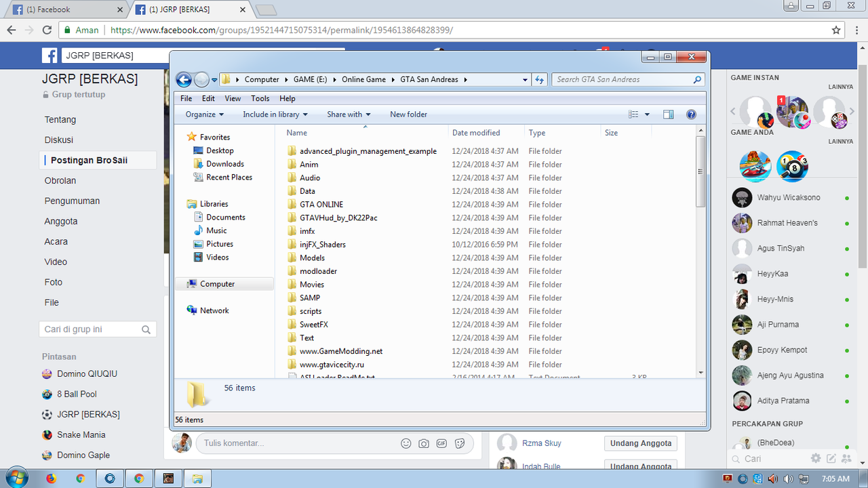The width and height of the screenshot is (868, 488).
Task: Open Firefox from the taskbar
Action: 51,479
